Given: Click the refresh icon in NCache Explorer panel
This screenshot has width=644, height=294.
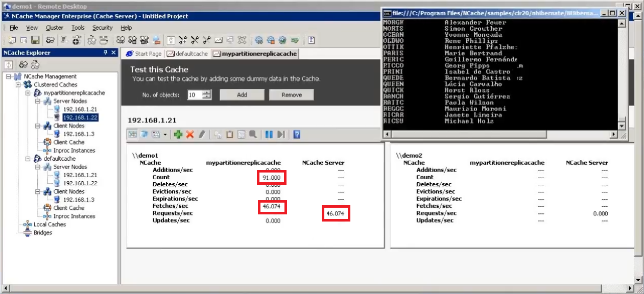Looking at the screenshot, I should click(x=9, y=65).
